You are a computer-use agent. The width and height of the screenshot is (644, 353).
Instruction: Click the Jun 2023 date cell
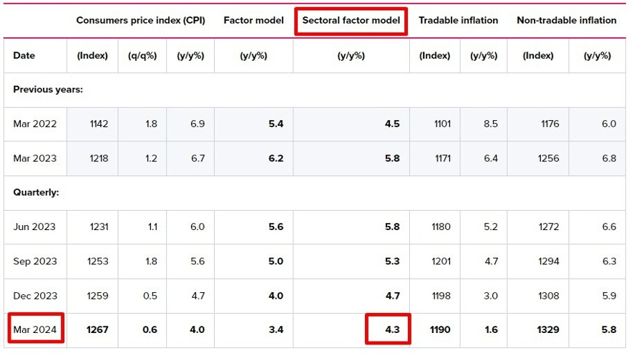[35, 227]
